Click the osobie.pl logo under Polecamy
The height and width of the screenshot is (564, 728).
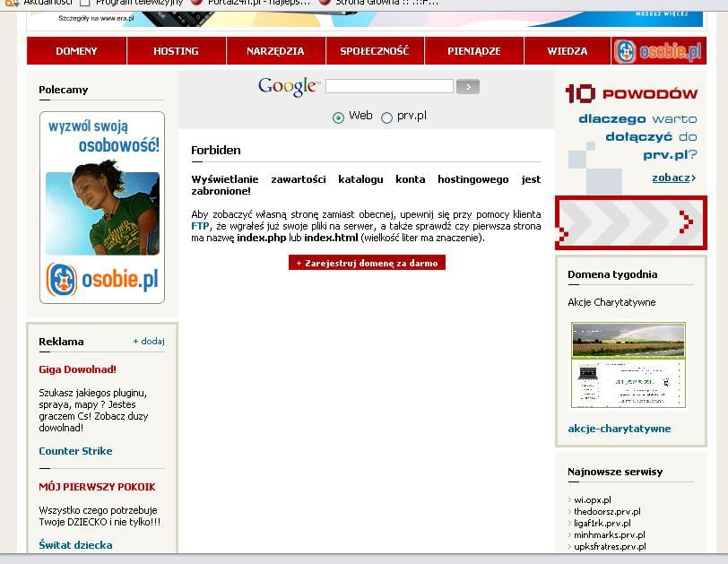(102, 279)
